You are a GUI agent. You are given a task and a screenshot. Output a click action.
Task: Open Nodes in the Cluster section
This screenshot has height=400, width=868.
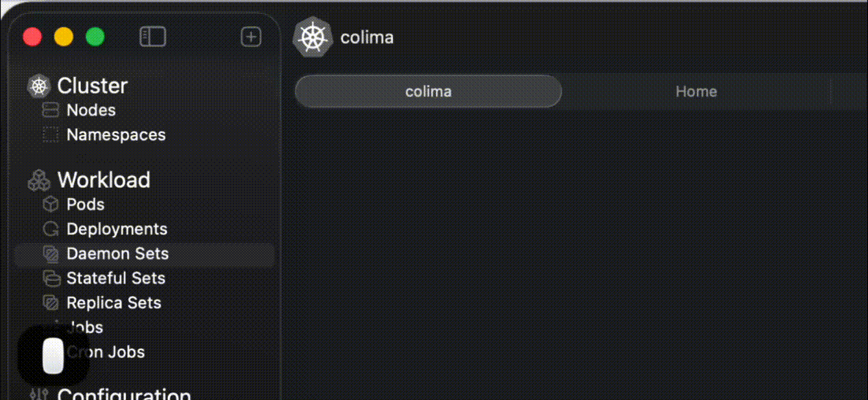point(91,110)
